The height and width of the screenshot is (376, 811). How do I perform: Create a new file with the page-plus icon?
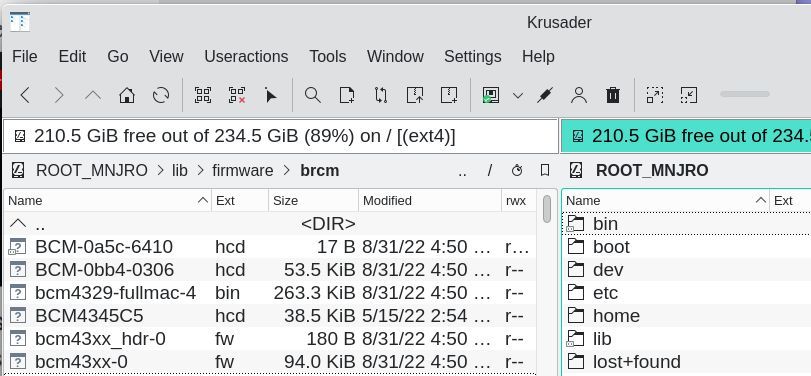(347, 95)
